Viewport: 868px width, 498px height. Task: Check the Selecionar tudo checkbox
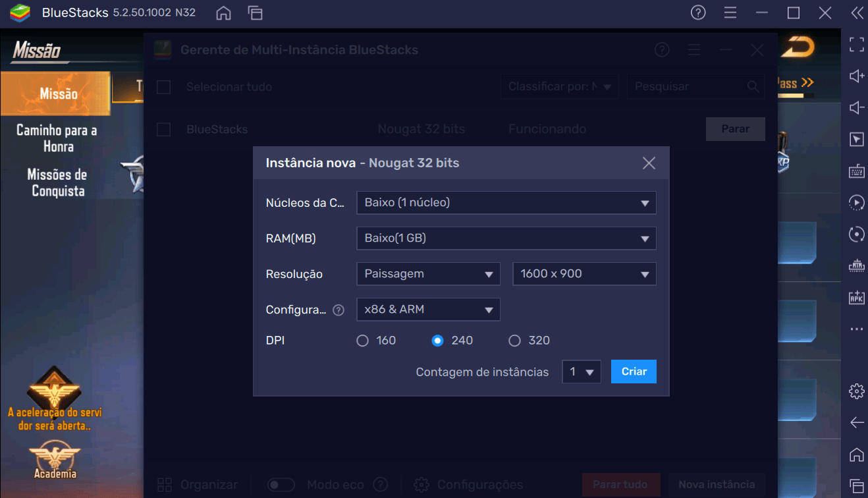click(x=163, y=87)
